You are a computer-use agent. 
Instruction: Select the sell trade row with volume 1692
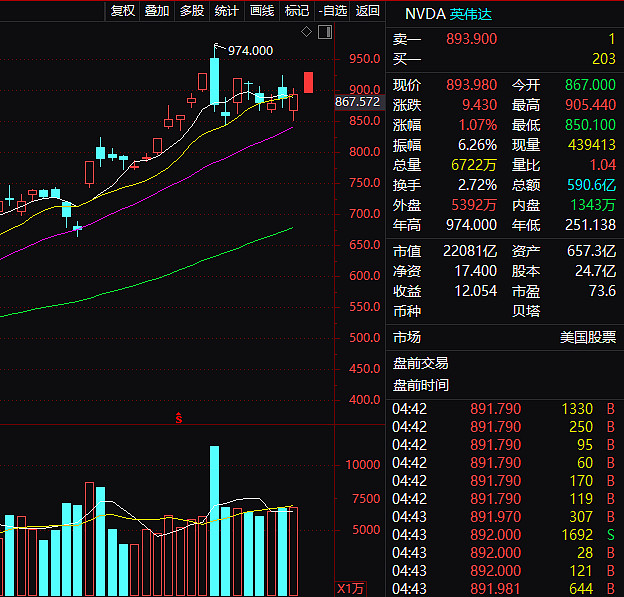pyautogui.click(x=503, y=535)
